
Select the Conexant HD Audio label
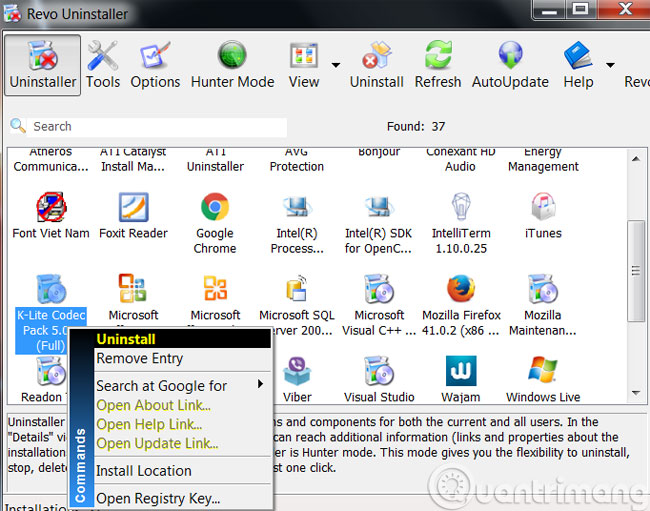(x=461, y=160)
